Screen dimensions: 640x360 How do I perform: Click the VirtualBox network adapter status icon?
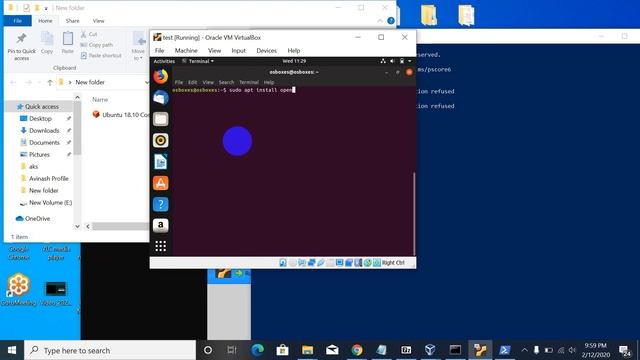coord(311,263)
